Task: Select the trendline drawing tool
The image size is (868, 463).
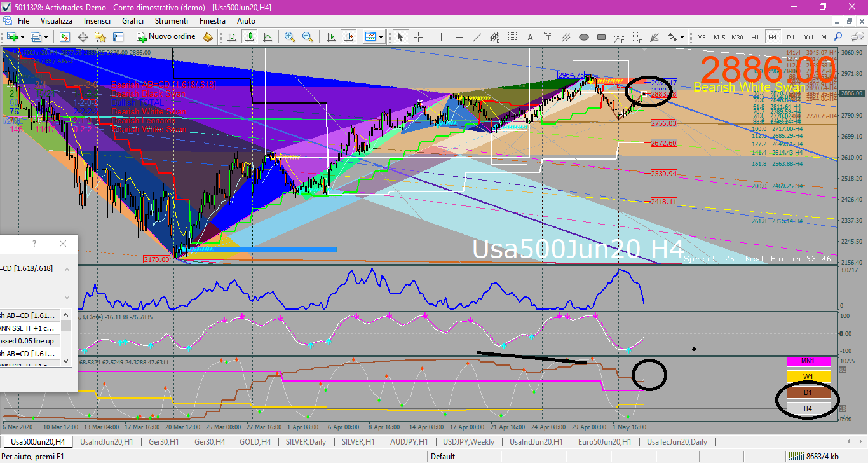Action: click(477, 37)
